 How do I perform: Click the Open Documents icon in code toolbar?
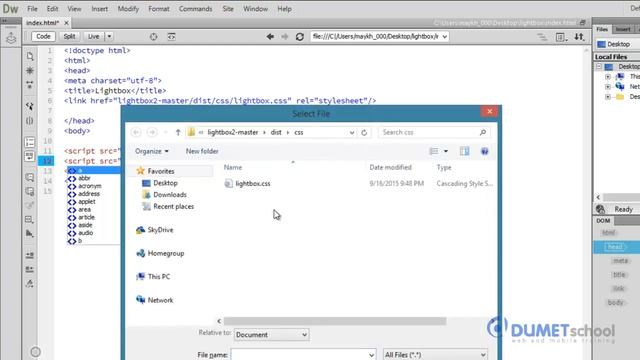pyautogui.click(x=30, y=56)
